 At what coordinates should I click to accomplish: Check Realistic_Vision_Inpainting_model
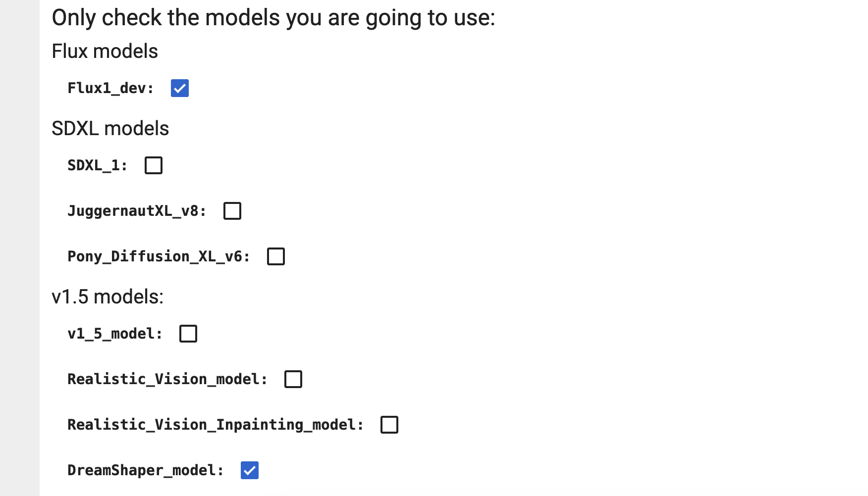[x=389, y=424]
